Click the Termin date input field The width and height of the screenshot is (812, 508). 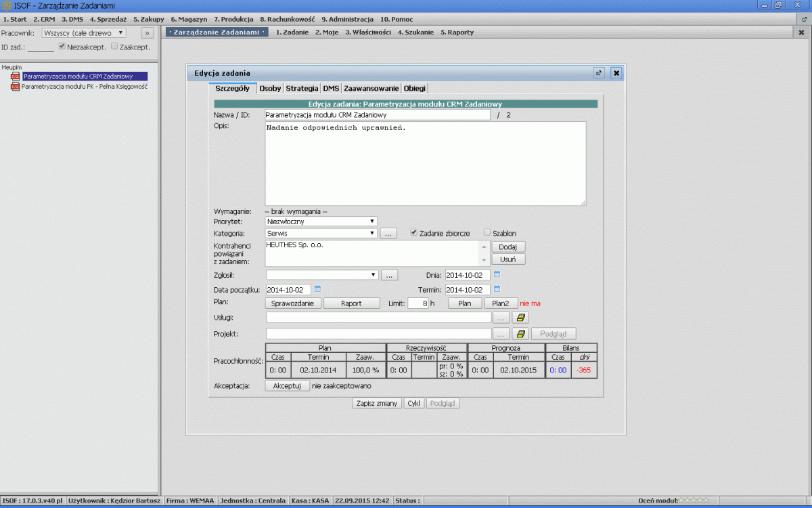[468, 290]
